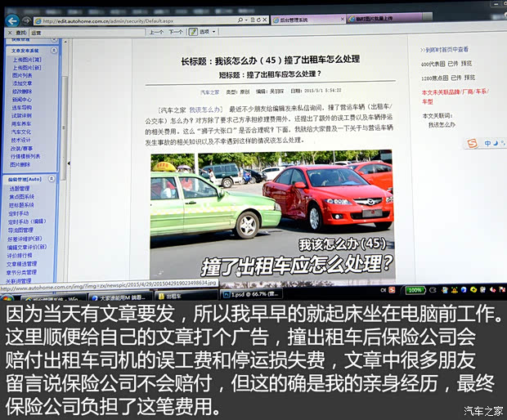Select 新闻中心 in the sidebar

click(x=21, y=100)
